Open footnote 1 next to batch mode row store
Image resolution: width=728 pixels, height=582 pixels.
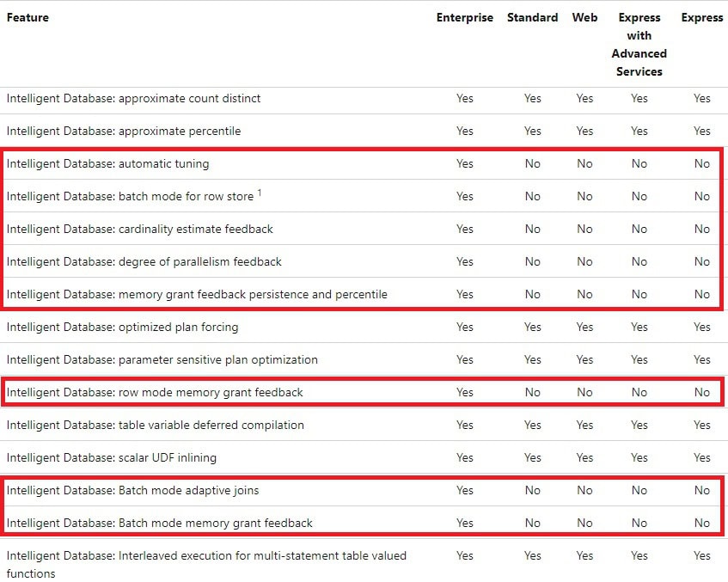click(260, 193)
